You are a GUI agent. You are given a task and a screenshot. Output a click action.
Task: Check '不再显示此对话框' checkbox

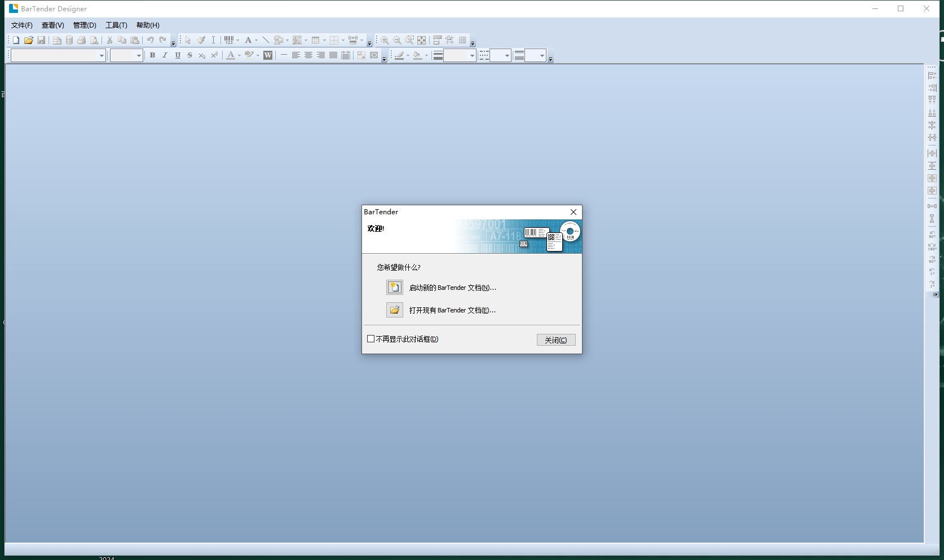[371, 339]
